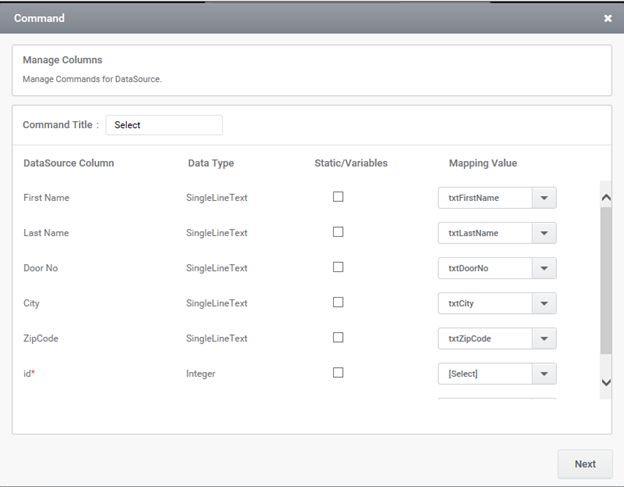Check Static/Variables box for First Name

pos(338,197)
